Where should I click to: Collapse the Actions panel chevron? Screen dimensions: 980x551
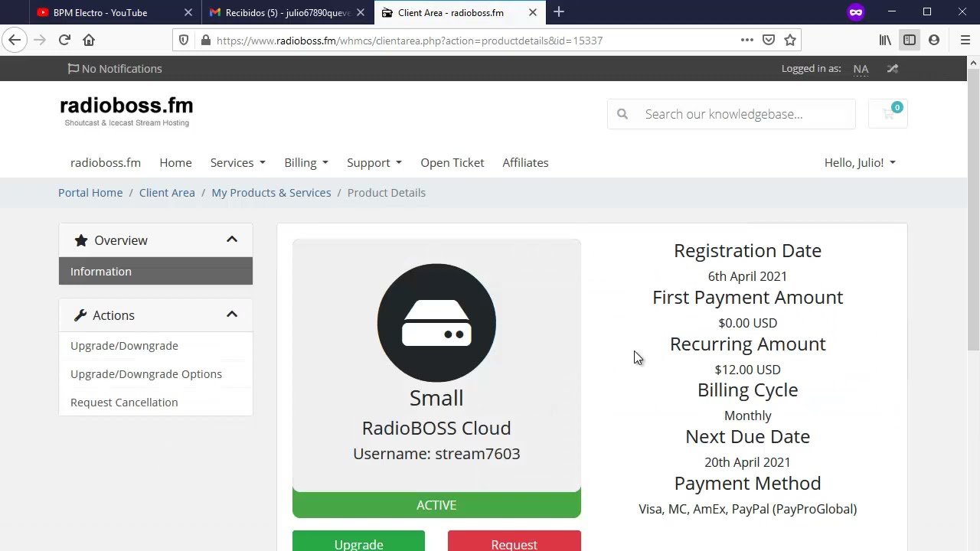point(232,315)
